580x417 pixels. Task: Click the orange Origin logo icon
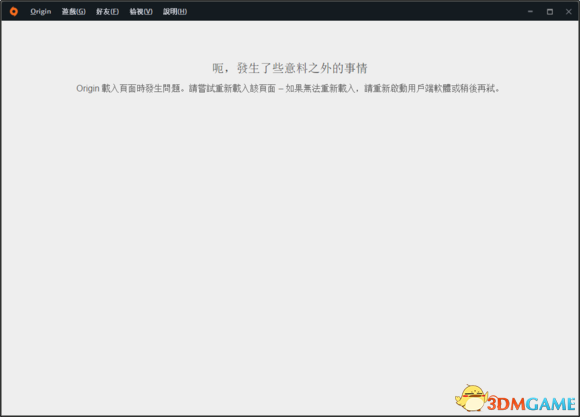click(x=14, y=11)
